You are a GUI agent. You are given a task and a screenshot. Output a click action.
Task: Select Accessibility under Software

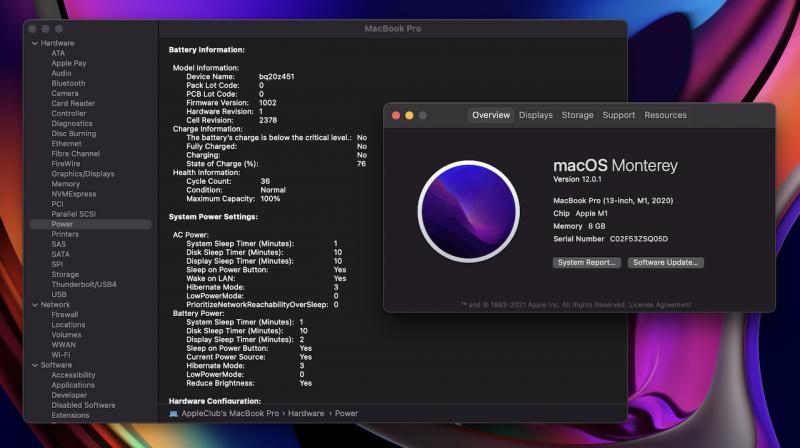[73, 375]
